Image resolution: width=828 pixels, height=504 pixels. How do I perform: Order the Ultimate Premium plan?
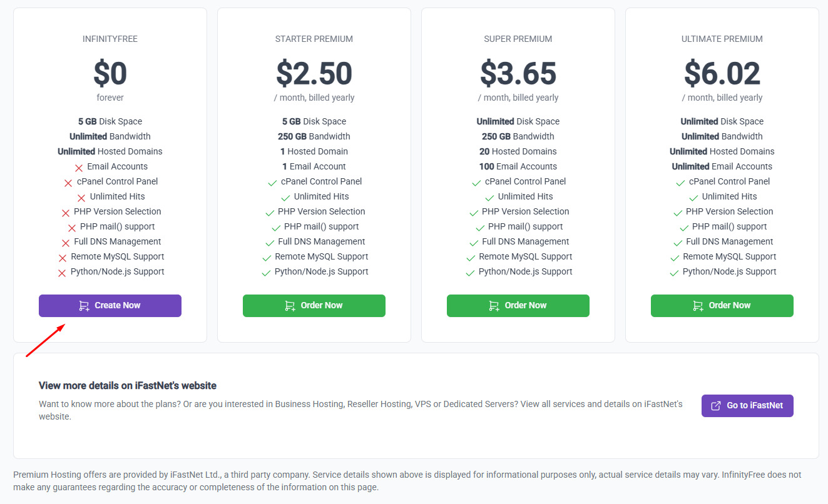[x=722, y=306]
